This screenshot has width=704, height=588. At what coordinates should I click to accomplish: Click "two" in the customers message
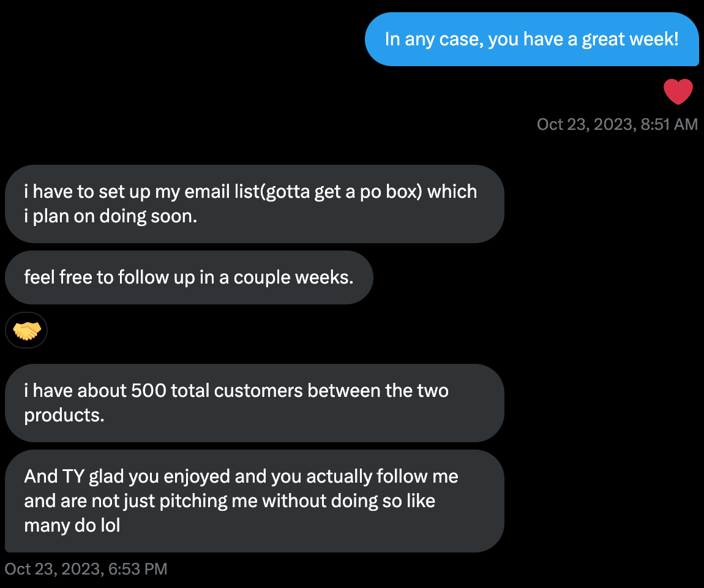(433, 391)
